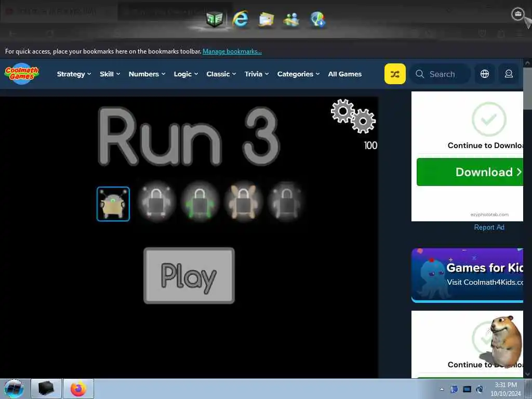Select the unlocked Runner character
Viewport: 532px width, 399px height.
pos(113,204)
